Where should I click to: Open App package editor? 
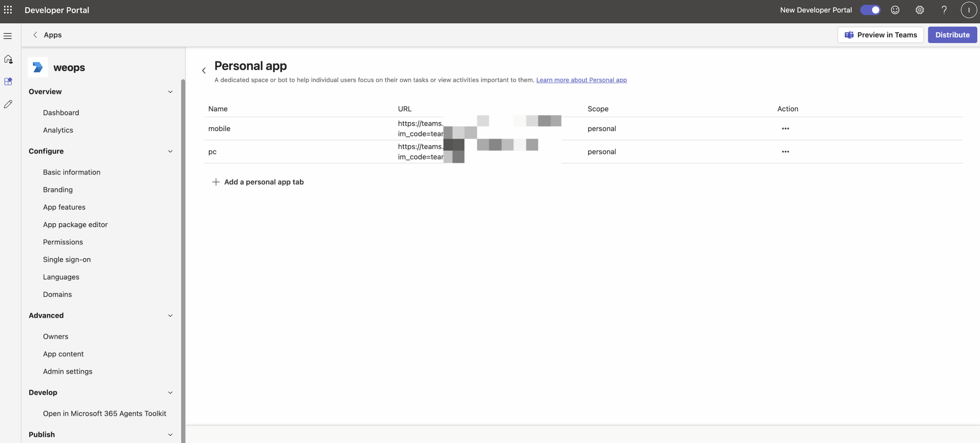pos(75,225)
